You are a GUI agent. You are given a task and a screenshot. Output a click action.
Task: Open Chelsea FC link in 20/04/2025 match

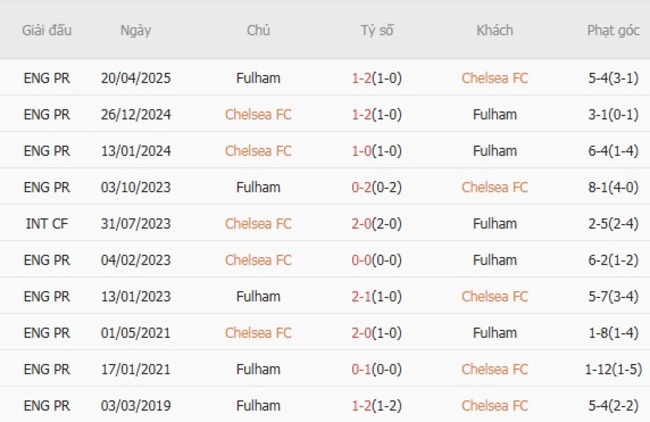(495, 78)
